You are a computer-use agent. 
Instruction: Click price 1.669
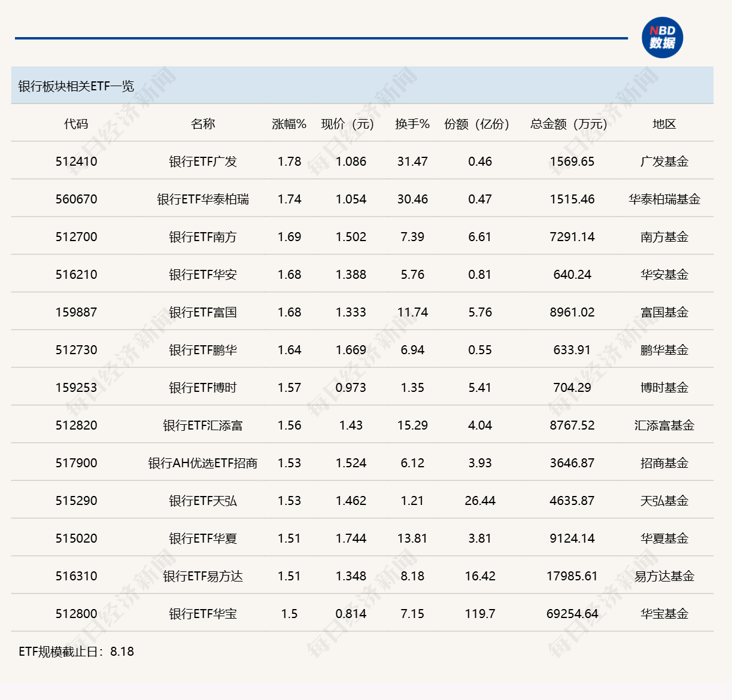(351, 350)
